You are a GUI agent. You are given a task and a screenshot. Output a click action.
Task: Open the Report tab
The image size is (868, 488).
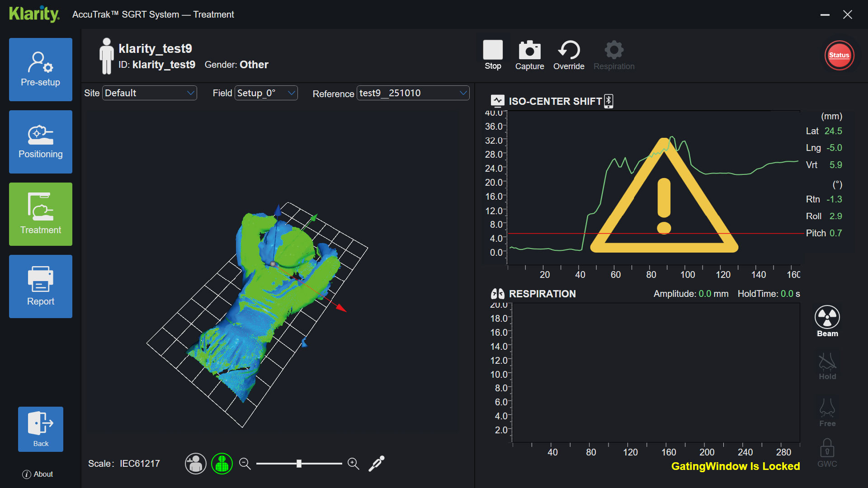41,286
